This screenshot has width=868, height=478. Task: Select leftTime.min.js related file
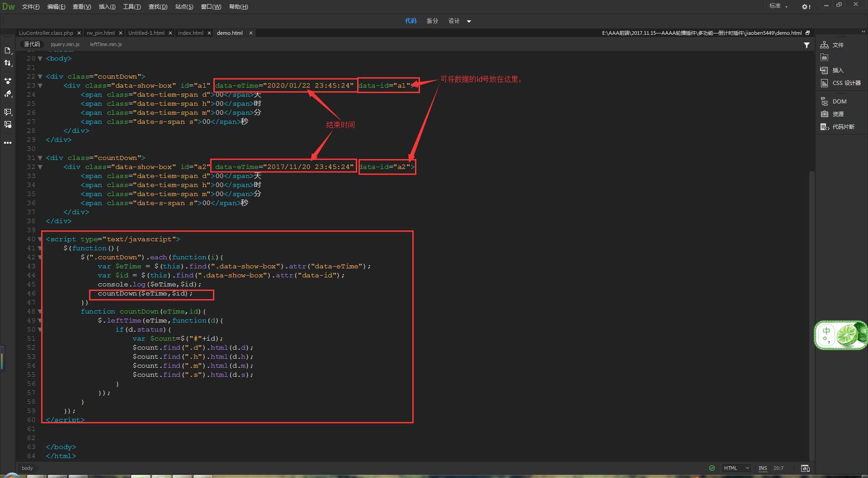point(106,44)
